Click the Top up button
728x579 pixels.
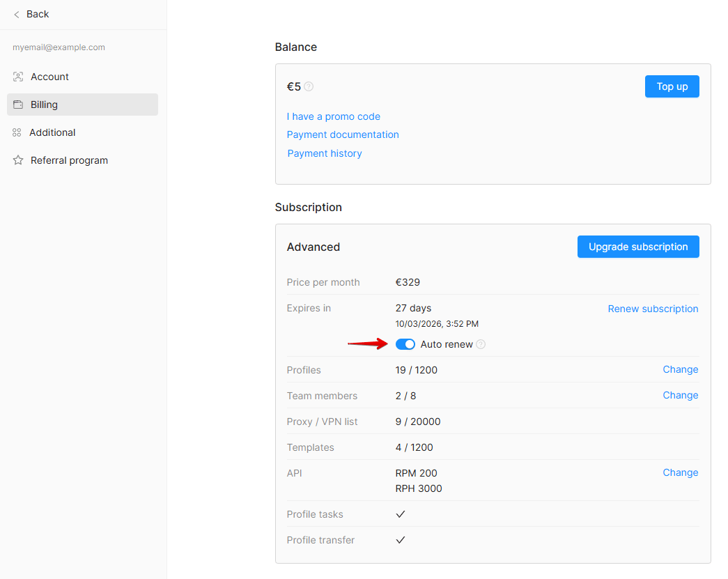point(672,86)
